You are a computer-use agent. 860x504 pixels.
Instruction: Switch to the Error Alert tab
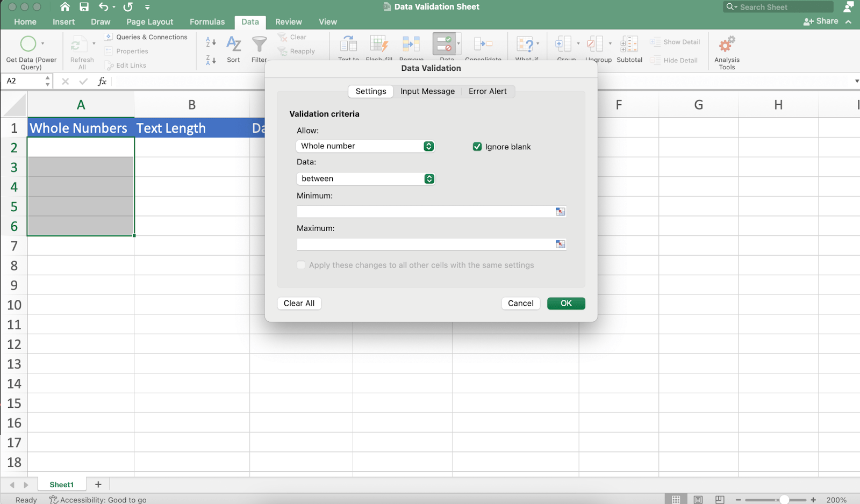487,91
